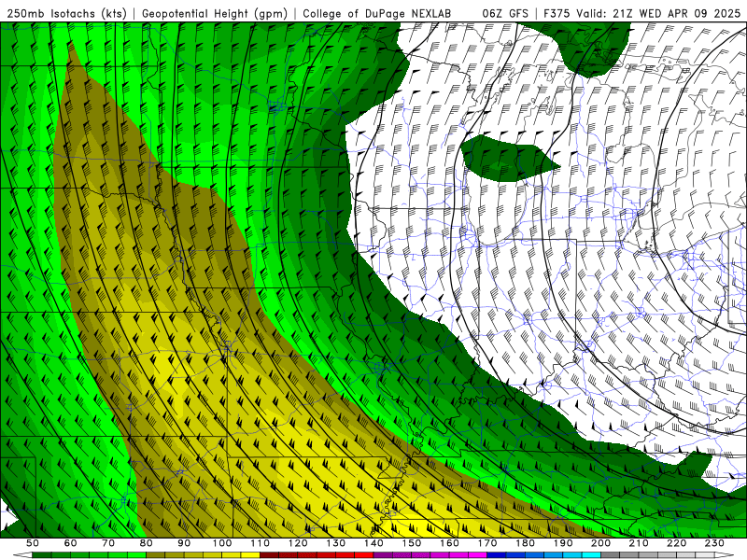Viewport: 747px width, 560px height.
Task: Click the 60 knot legend label
Action: point(71,543)
